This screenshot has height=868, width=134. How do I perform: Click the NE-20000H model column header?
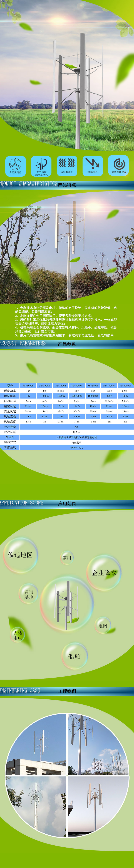125,386
